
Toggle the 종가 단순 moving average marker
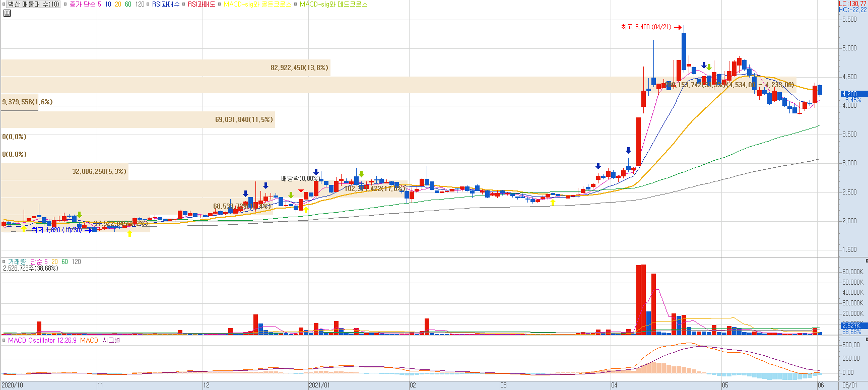point(65,4)
